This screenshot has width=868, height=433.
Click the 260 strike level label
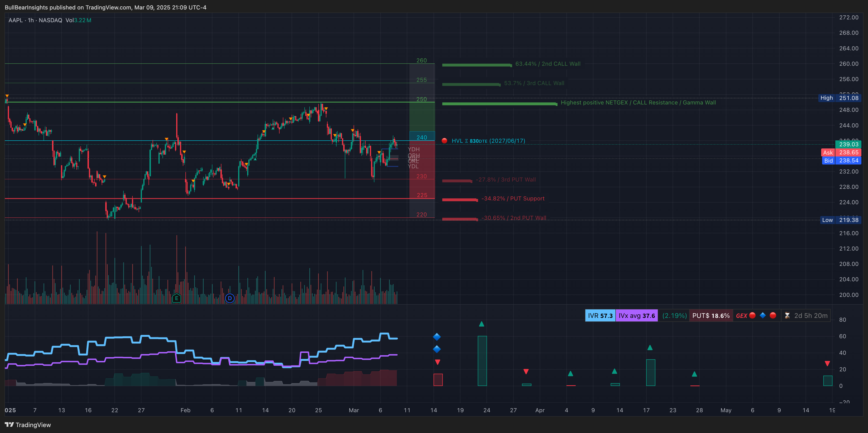421,60
